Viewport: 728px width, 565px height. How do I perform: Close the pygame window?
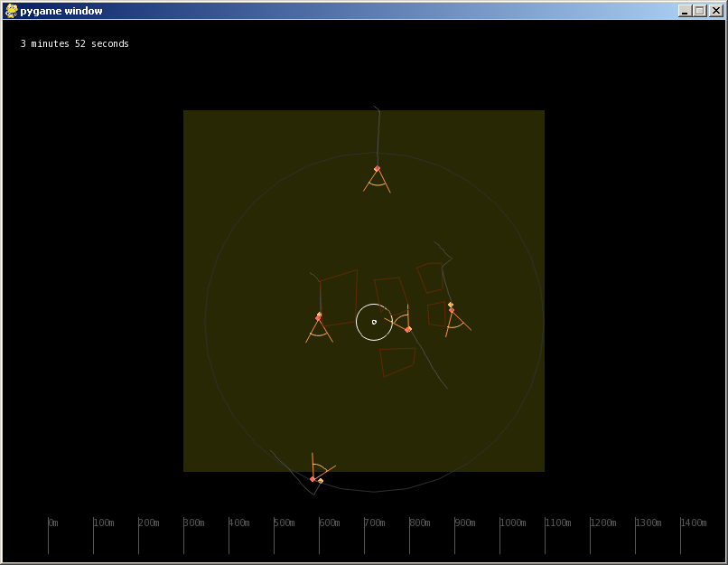715,11
